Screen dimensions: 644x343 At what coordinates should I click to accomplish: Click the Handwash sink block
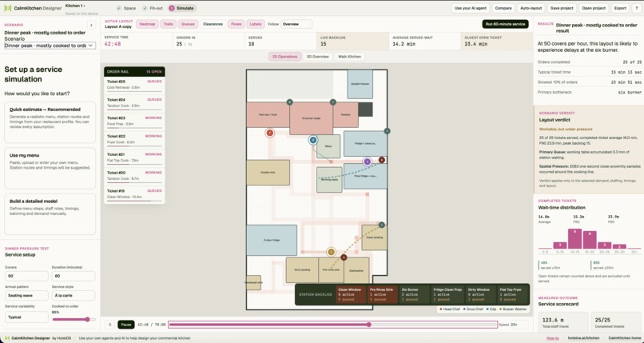253,282
